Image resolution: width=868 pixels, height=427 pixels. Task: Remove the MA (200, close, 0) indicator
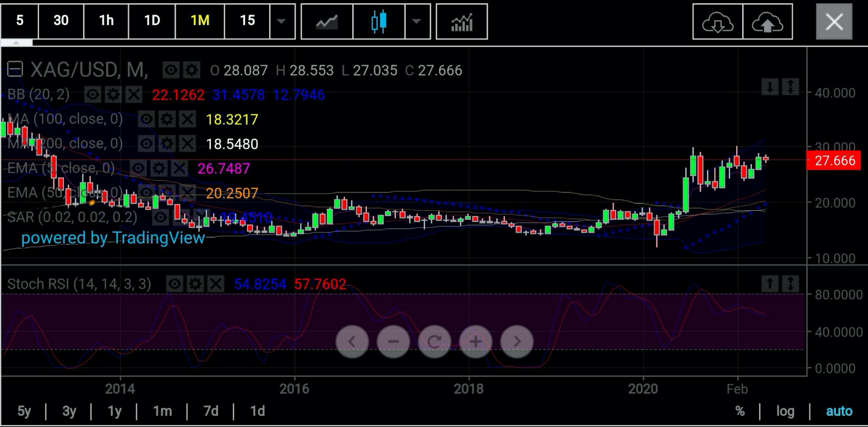pos(187,143)
